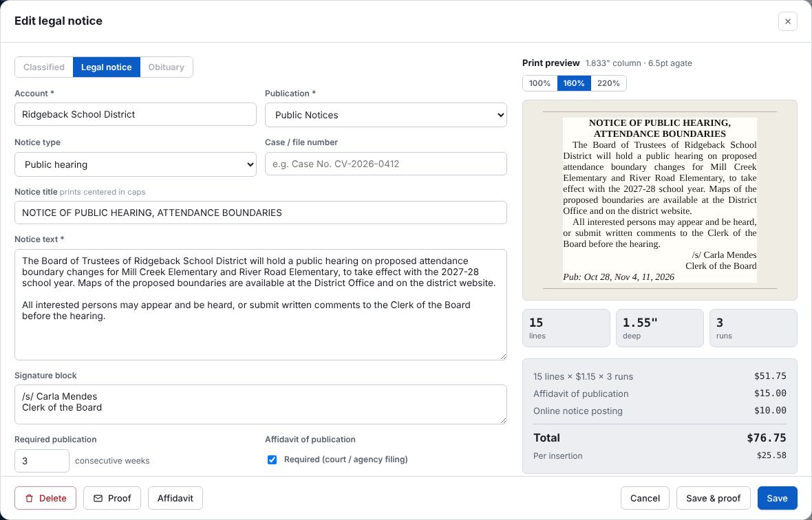Screen dimensions: 812x520
Task: Click the consecutive weeks number field
Action: click(42, 461)
